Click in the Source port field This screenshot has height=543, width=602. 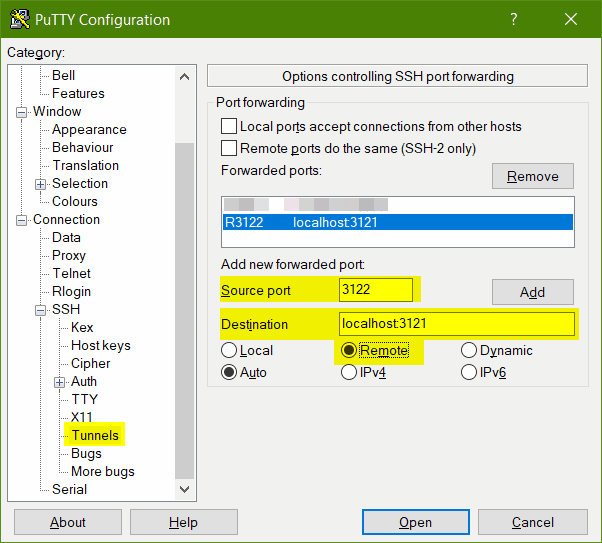(375, 290)
